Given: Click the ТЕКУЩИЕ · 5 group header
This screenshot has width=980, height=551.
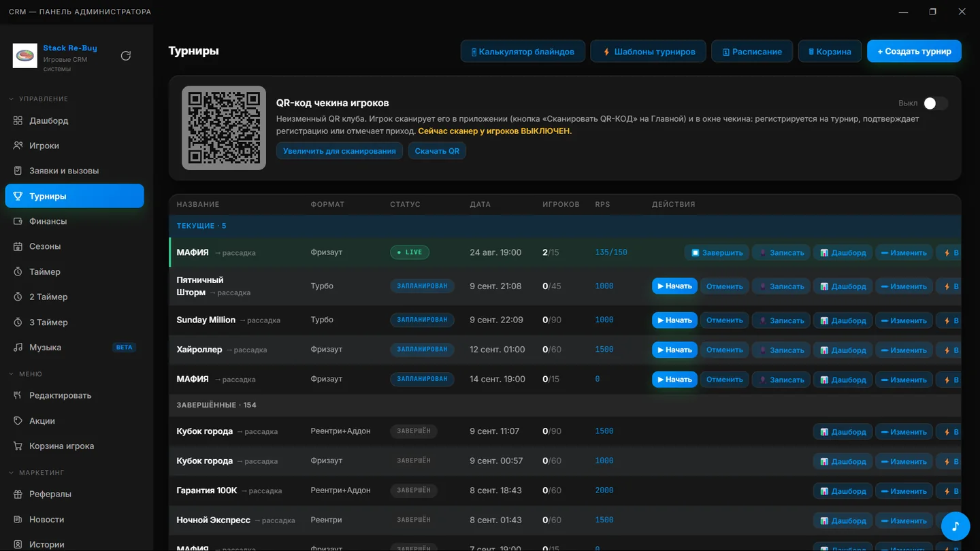Looking at the screenshot, I should pyautogui.click(x=565, y=226).
